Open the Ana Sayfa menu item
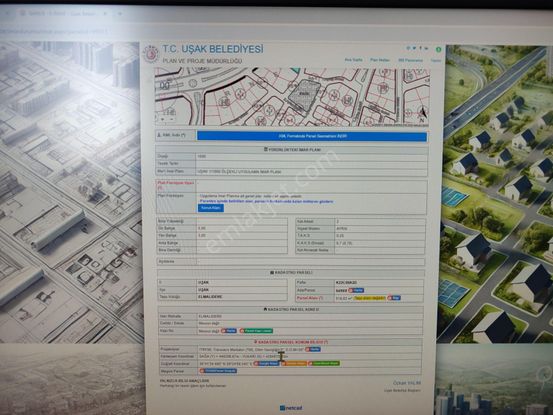Viewport: 553px width, 415px height. coord(353,60)
